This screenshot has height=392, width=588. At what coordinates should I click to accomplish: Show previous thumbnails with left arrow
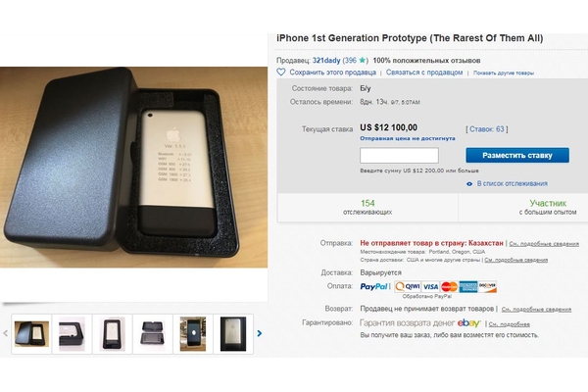(x=5, y=333)
